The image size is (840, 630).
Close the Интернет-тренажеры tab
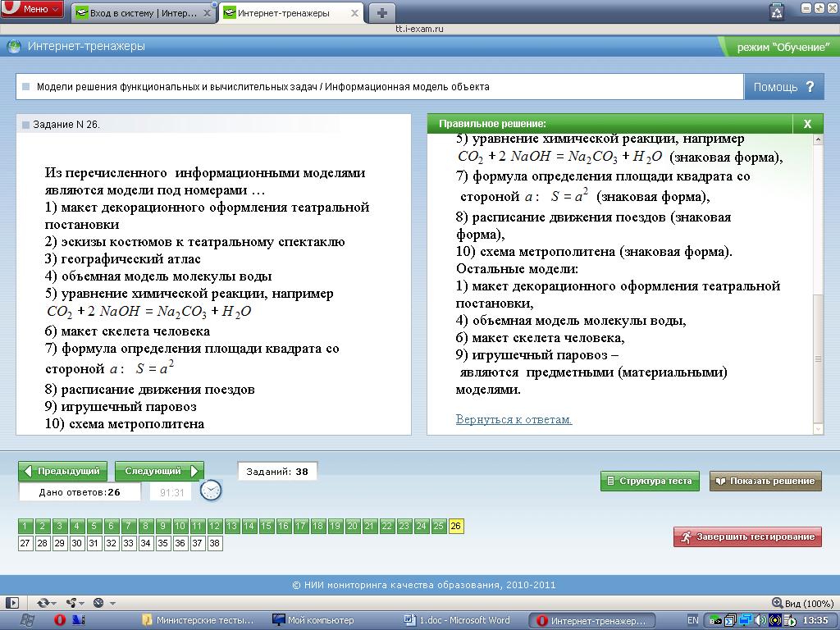point(354,13)
